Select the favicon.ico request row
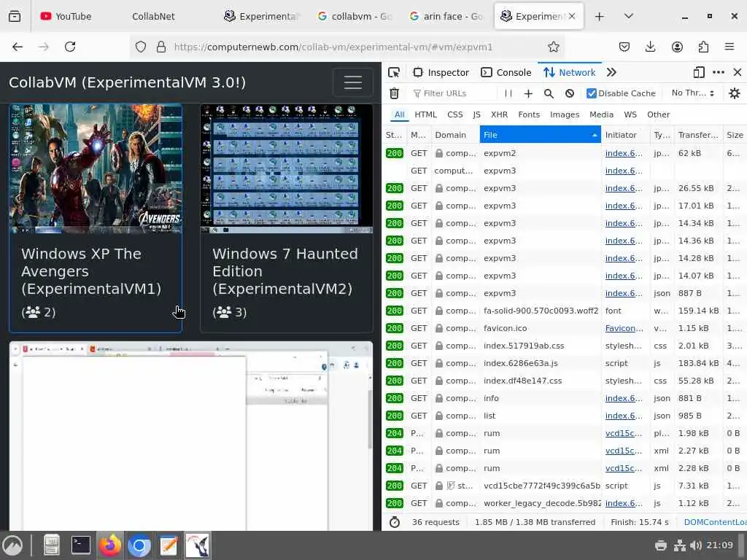This screenshot has width=747, height=560. (x=564, y=328)
